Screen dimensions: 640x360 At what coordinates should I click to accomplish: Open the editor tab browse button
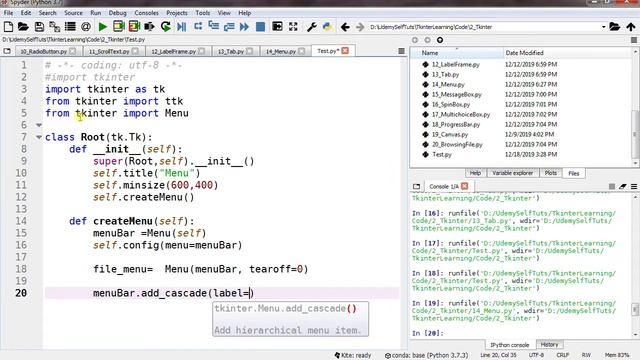pos(7,51)
